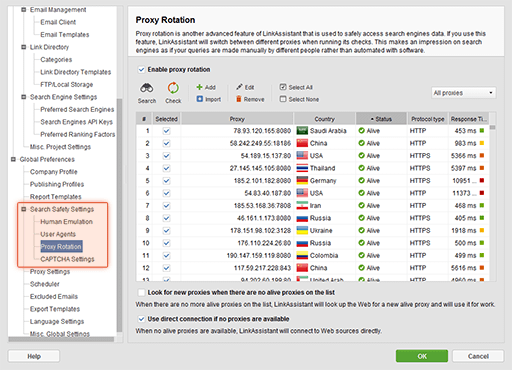Image resolution: width=512 pixels, height=370 pixels.
Task: Click the Select None icon
Action: point(283,99)
